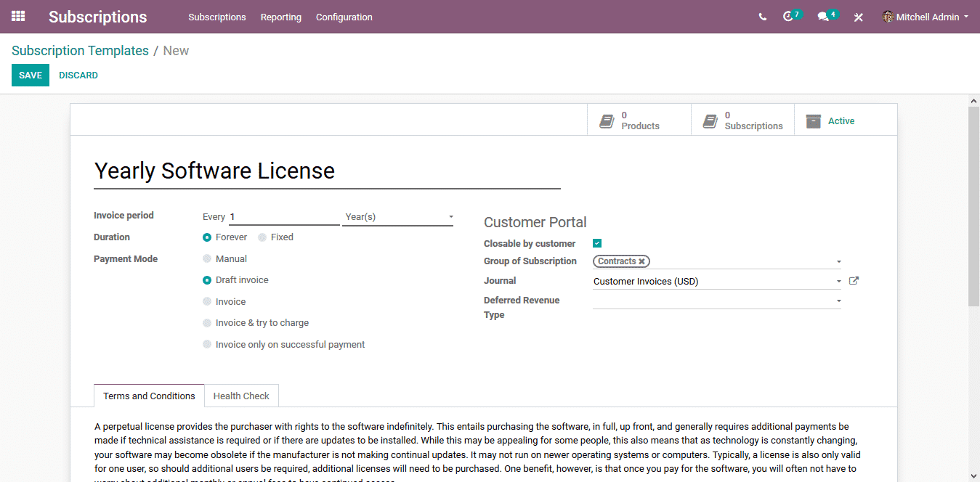This screenshot has height=482, width=980.
Task: Choose Manual payment mode
Action: click(207, 259)
